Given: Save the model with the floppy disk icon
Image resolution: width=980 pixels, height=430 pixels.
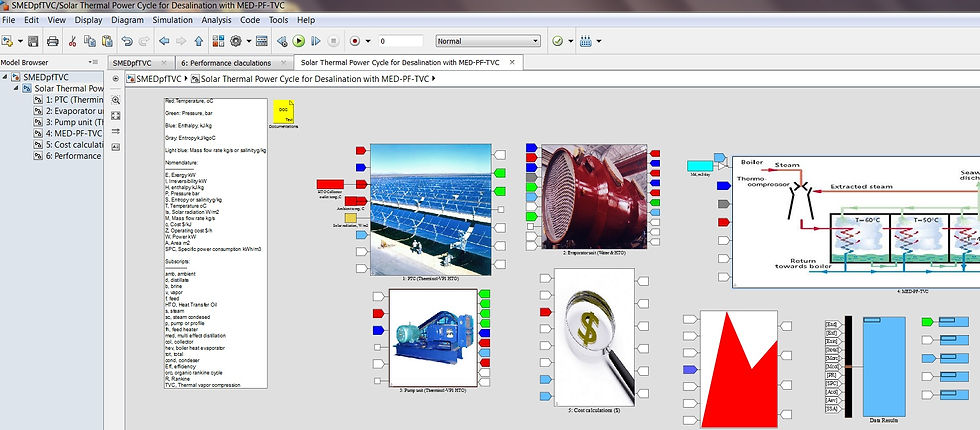Looking at the screenshot, I should coord(33,41).
